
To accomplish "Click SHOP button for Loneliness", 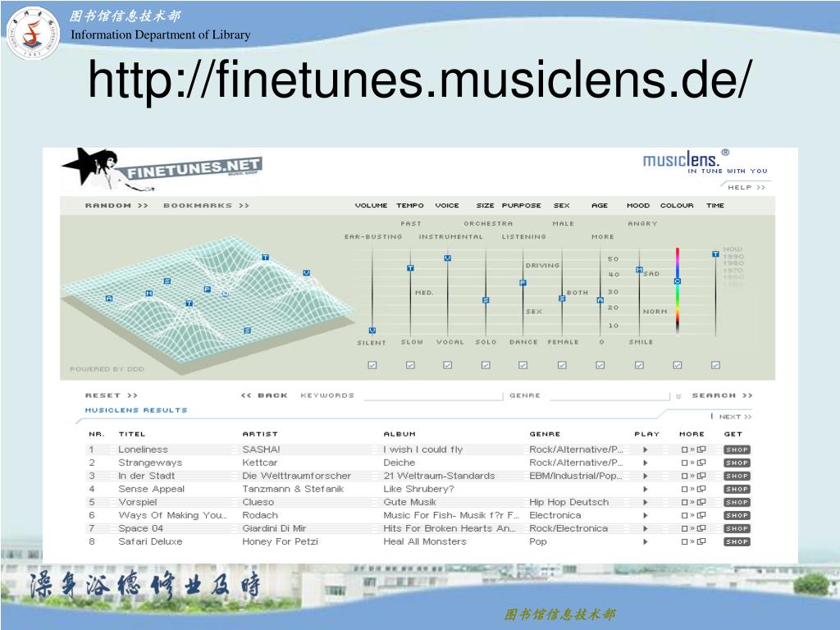I will pyautogui.click(x=737, y=450).
